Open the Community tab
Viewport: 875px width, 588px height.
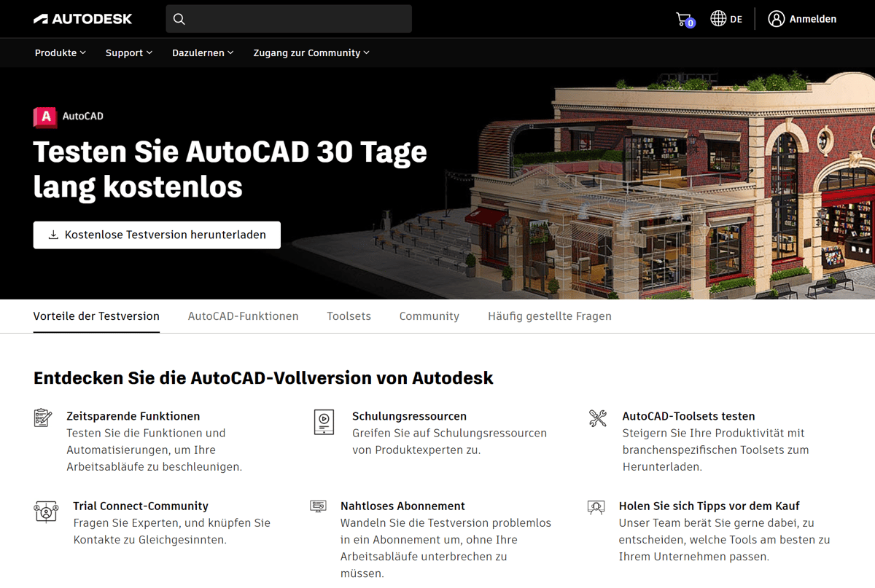[429, 316]
